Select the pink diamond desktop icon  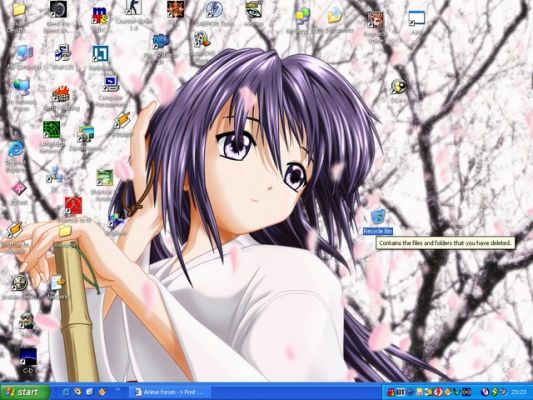pos(19,189)
